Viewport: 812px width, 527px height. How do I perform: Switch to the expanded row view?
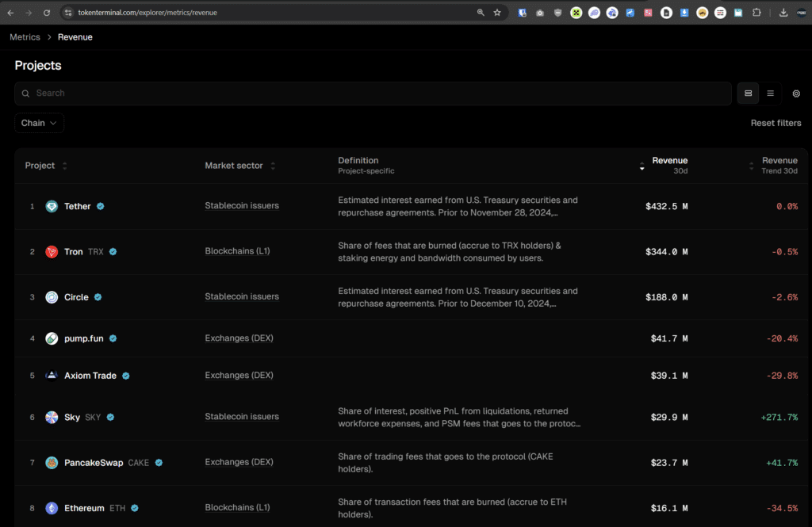point(749,94)
